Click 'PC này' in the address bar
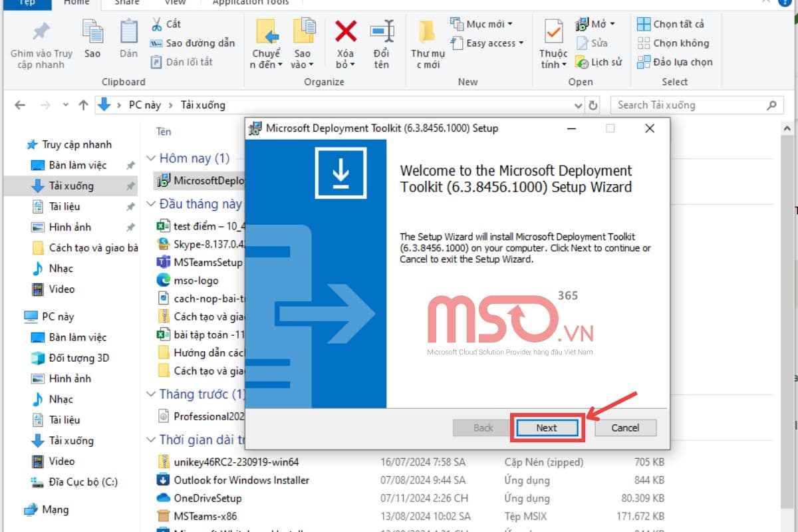This screenshot has width=798, height=532. coord(144,105)
